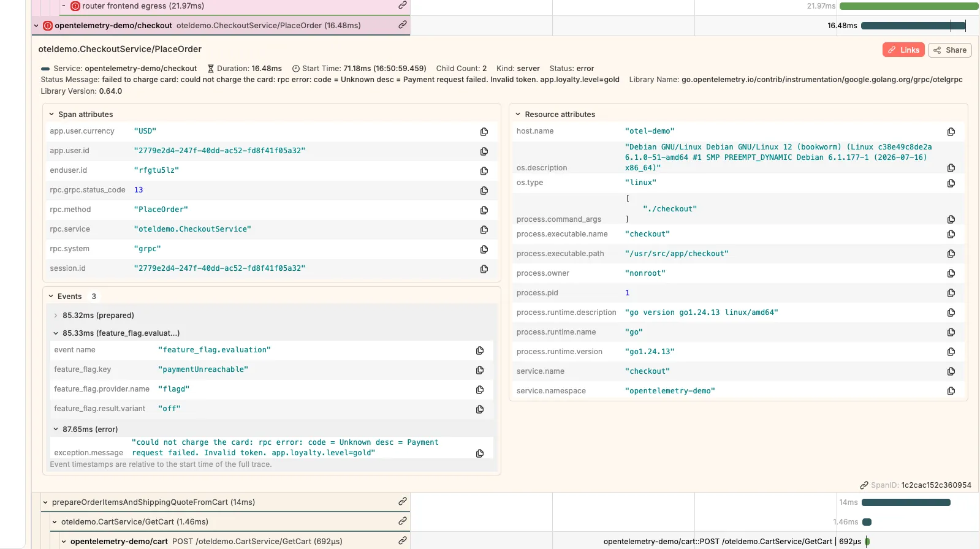Screen dimensions: 980x549
Task: Select the router frontend egress timeline bar
Action: click(x=909, y=6)
